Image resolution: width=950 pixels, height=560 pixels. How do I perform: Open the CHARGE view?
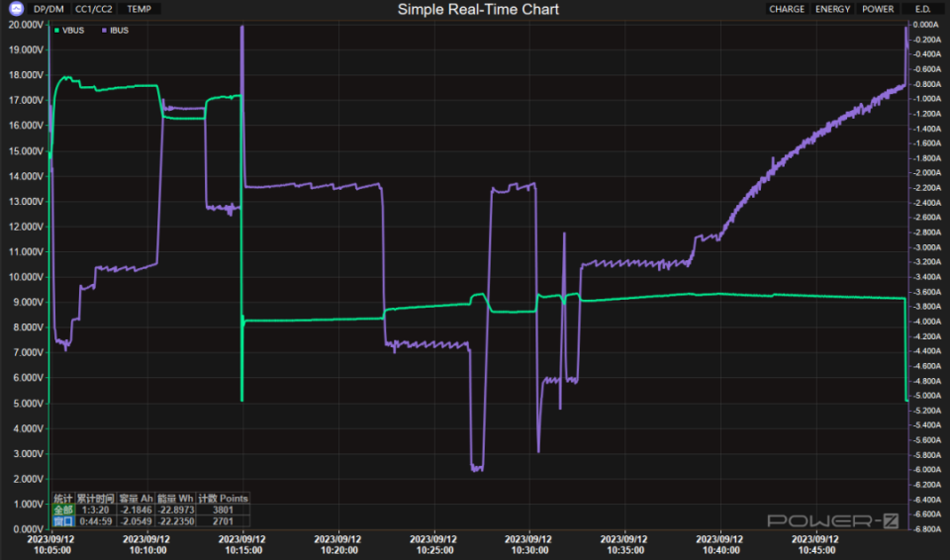click(787, 9)
